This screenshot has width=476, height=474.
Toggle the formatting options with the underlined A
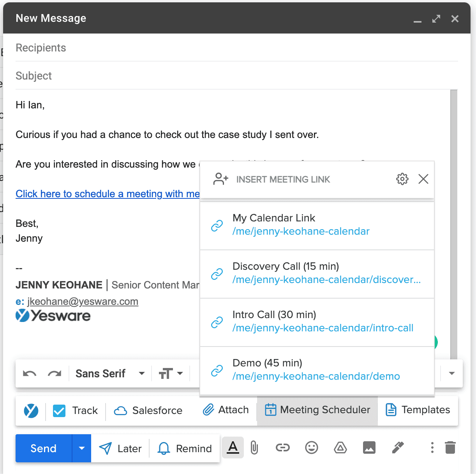pyautogui.click(x=233, y=448)
